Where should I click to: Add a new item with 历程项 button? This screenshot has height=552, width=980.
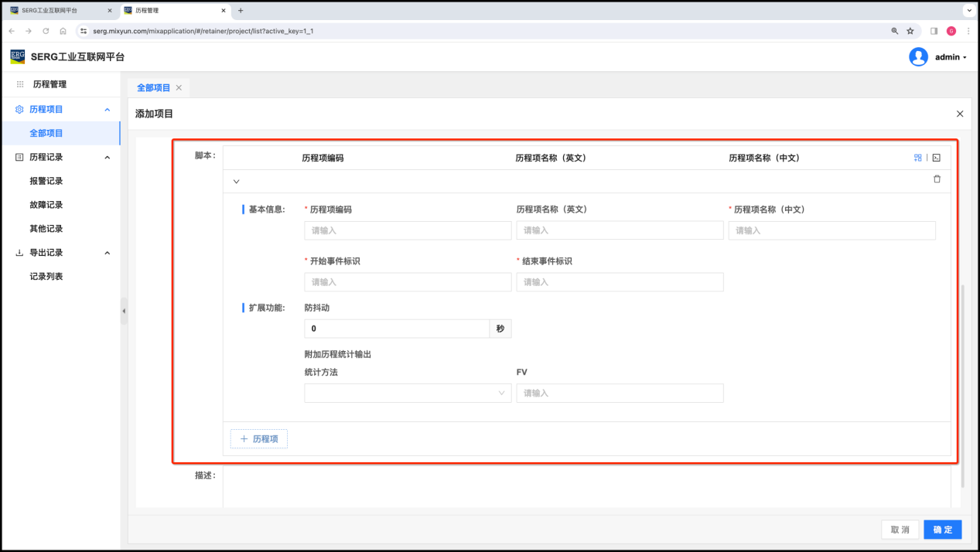[259, 439]
